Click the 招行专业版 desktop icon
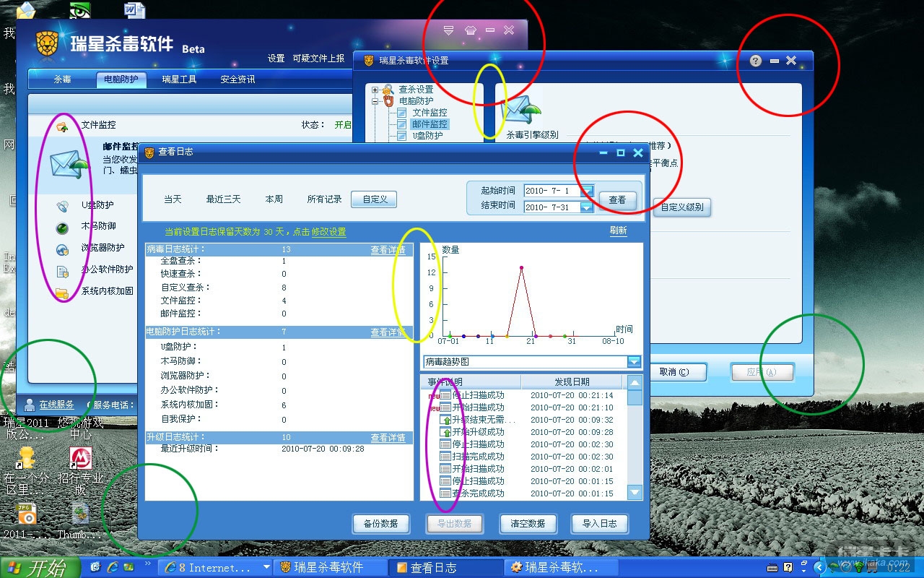The image size is (924, 578). point(80,458)
